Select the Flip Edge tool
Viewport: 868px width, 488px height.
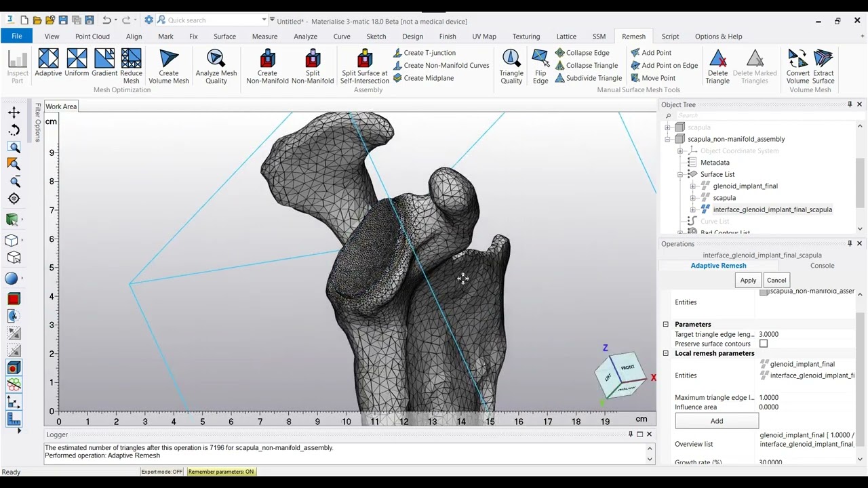(540, 66)
